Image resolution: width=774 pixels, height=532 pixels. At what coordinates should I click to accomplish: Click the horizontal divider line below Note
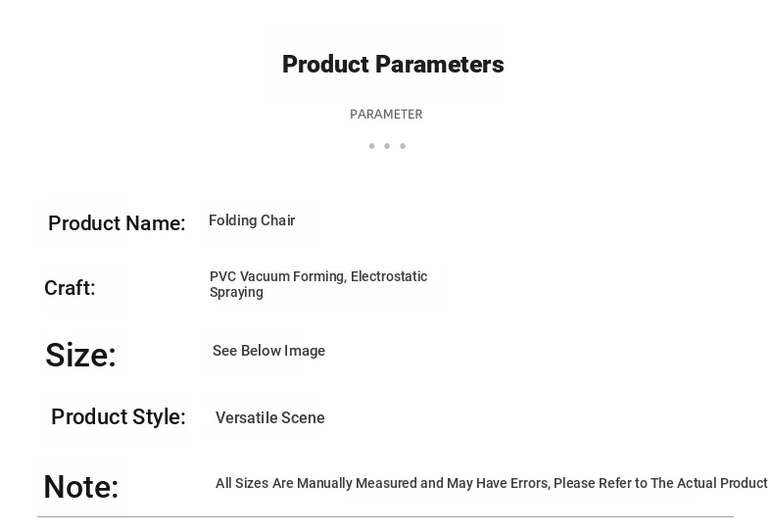click(385, 516)
